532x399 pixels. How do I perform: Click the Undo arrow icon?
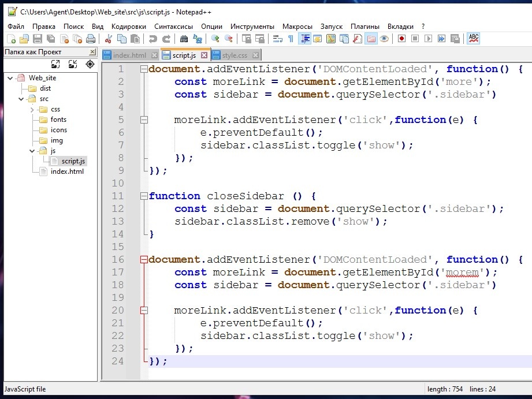click(152, 39)
